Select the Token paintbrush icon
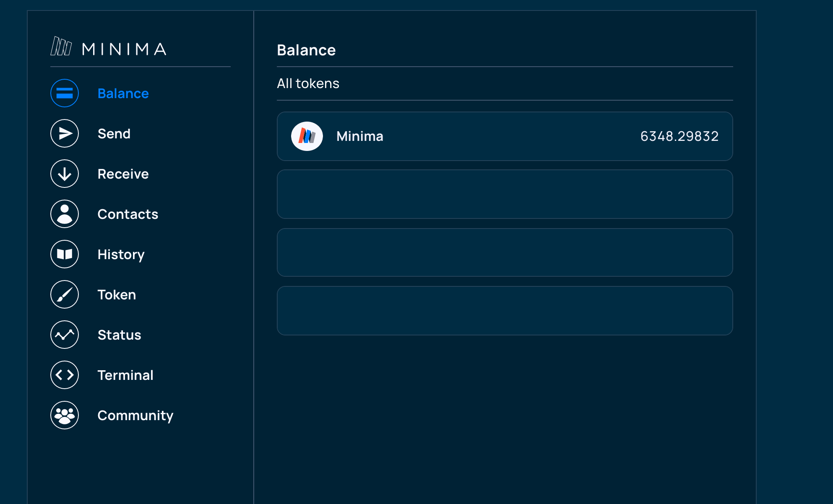This screenshot has width=833, height=504. [x=64, y=294]
